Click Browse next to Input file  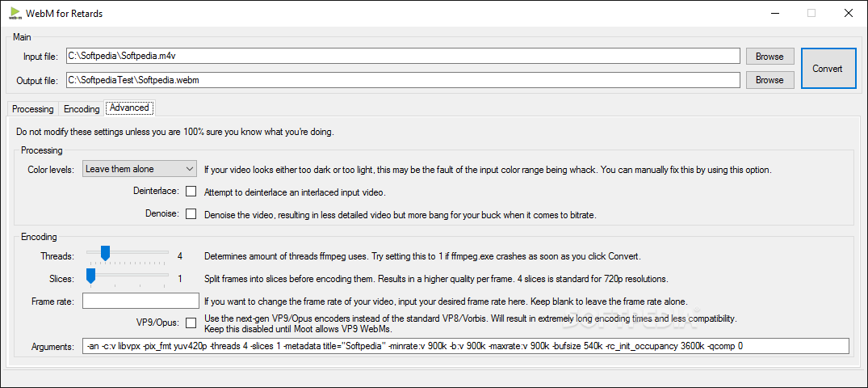769,57
